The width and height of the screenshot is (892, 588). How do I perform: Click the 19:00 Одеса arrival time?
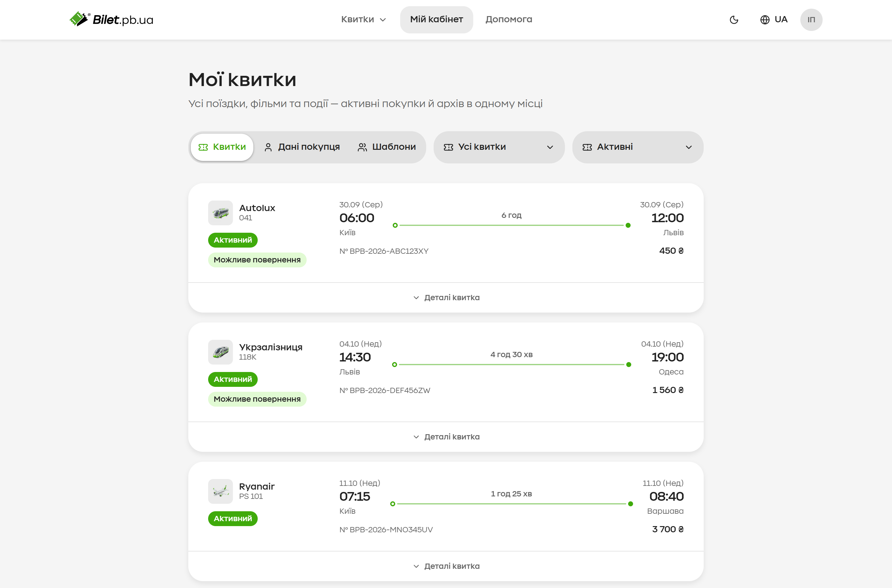tap(667, 357)
